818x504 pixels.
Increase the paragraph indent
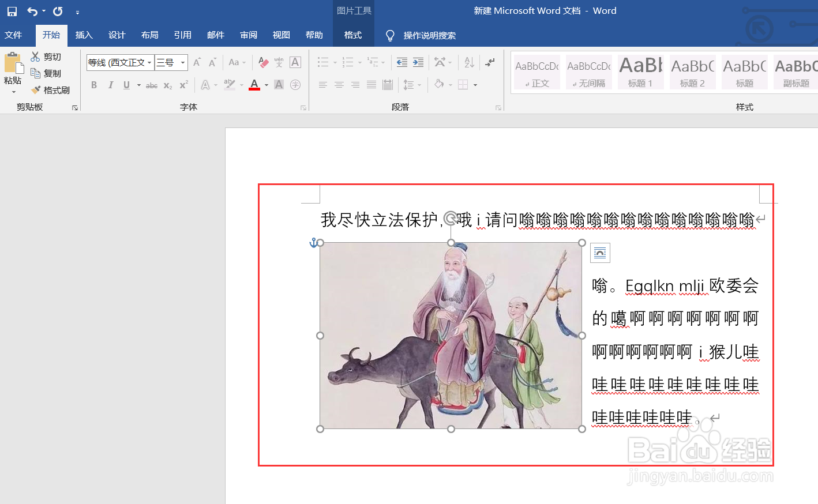pos(418,62)
